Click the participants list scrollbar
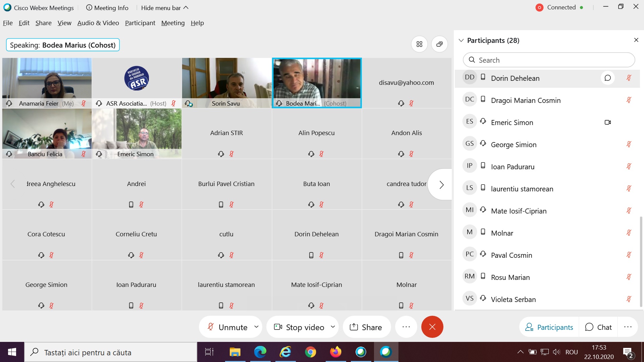644x362 pixels. point(641,261)
